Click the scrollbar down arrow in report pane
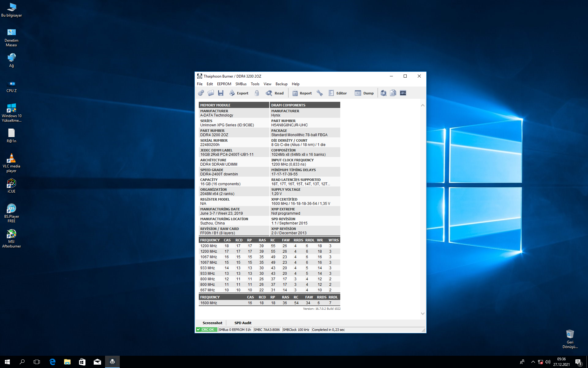This screenshot has height=368, width=588. pyautogui.click(x=423, y=313)
